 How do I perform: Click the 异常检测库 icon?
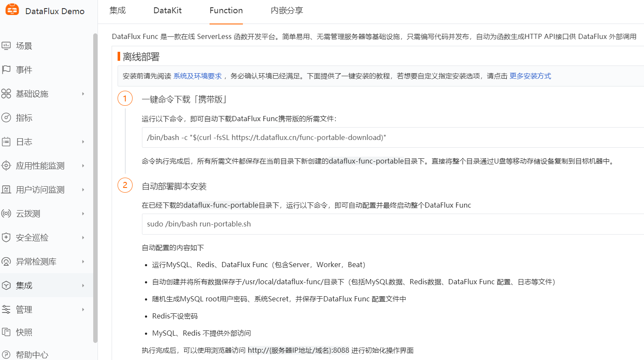tap(6, 262)
